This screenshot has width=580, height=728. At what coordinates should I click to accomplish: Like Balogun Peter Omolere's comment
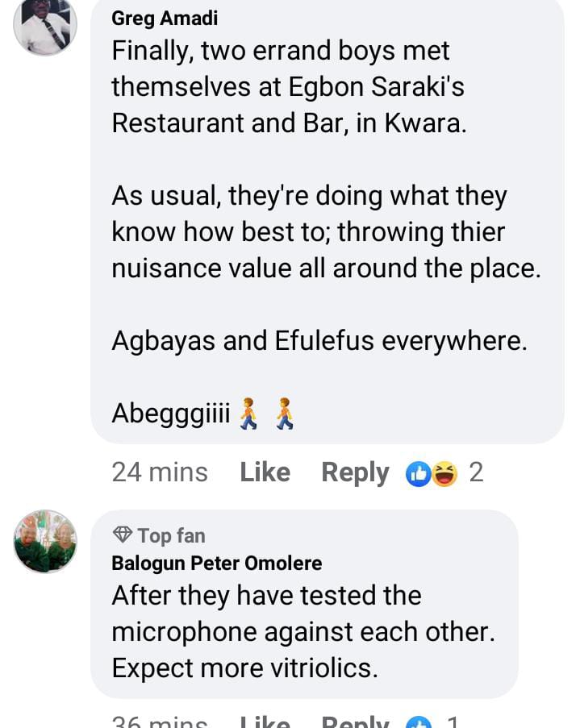(x=265, y=722)
